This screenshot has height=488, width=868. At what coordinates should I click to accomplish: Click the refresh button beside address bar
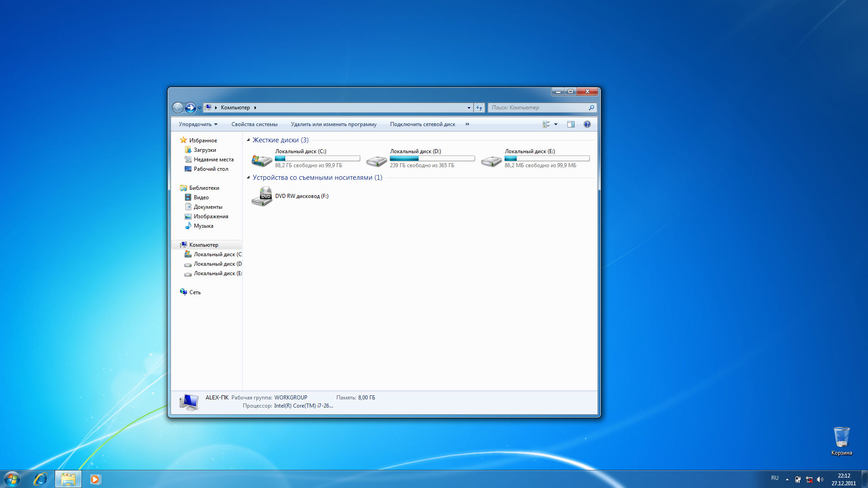pos(479,108)
